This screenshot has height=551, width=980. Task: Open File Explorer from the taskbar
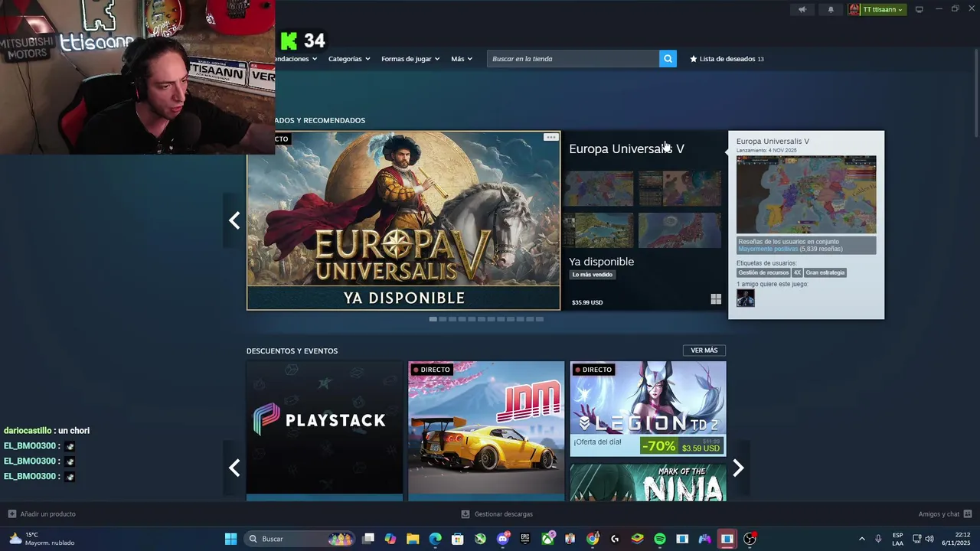coord(413,539)
